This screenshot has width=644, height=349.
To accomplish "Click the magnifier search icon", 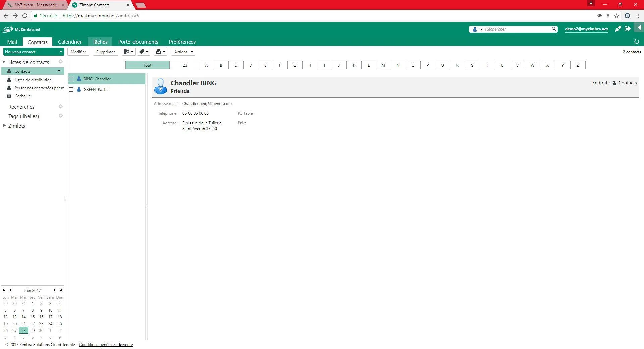I will tap(554, 29).
